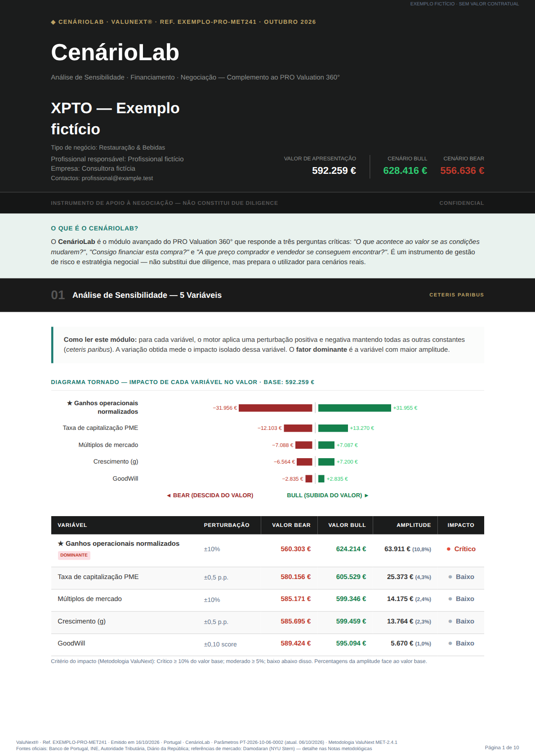
Task: Click the Cenário Bear value 556.636 €
Action: point(462,171)
